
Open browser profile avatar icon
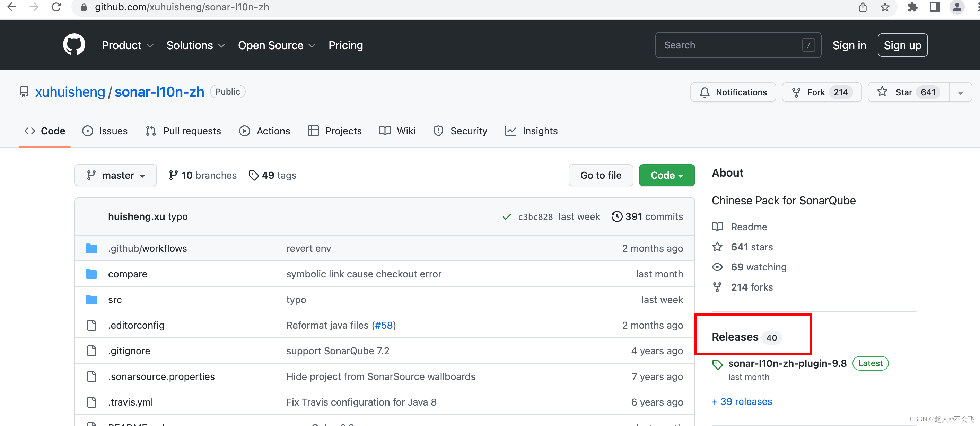coord(957,7)
